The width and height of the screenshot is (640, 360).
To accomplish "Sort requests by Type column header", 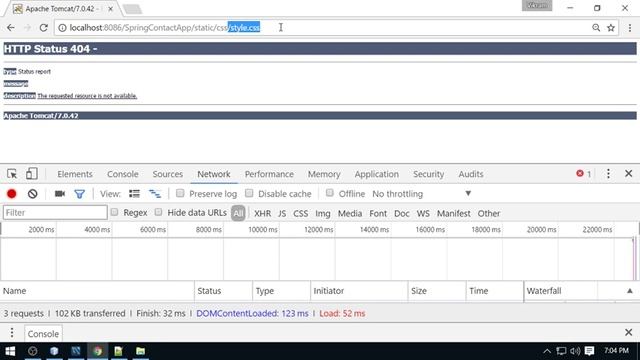I will (x=281, y=291).
